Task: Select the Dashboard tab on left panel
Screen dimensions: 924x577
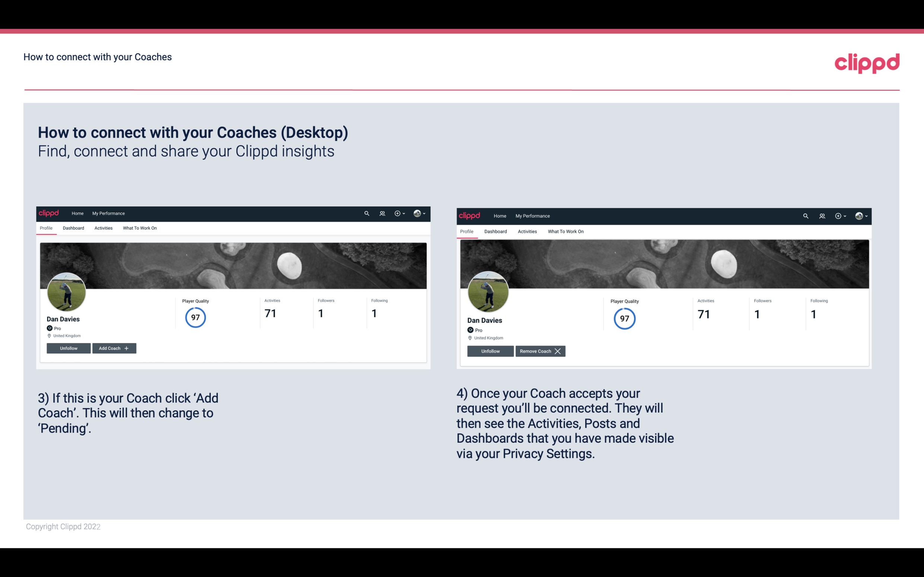Action: 73,228
